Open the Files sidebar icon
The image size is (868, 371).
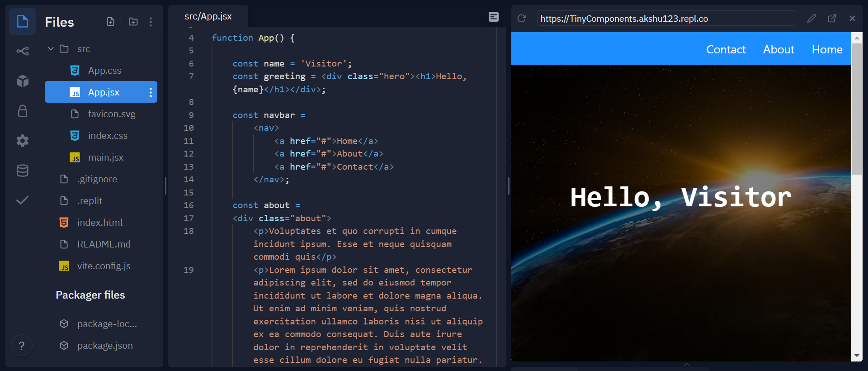coord(23,21)
